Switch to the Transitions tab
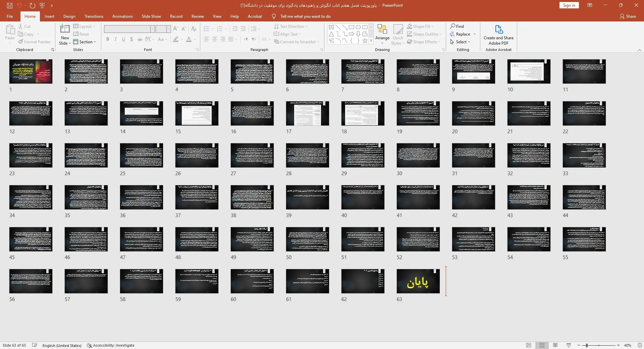The image size is (644, 349). point(94,16)
